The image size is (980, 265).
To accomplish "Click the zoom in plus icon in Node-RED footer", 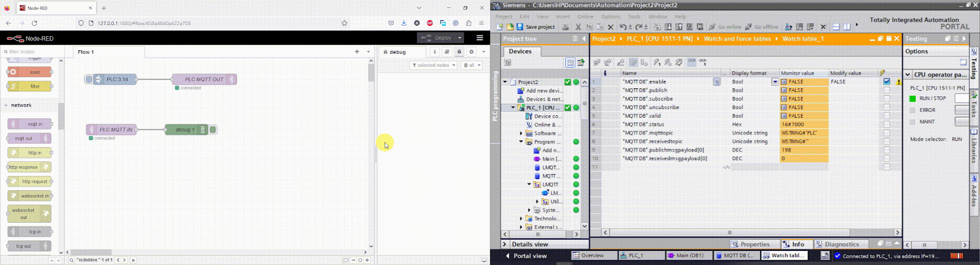I will coord(367,260).
